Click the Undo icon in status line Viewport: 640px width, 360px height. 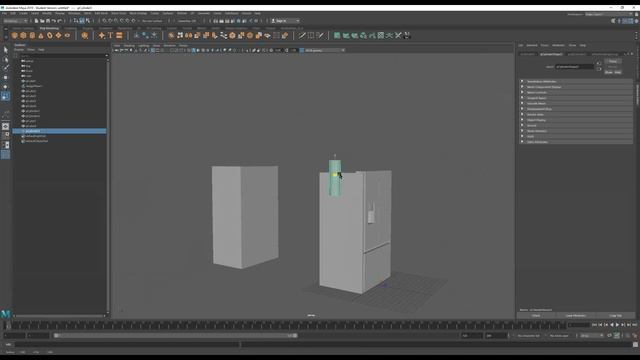click(54, 21)
